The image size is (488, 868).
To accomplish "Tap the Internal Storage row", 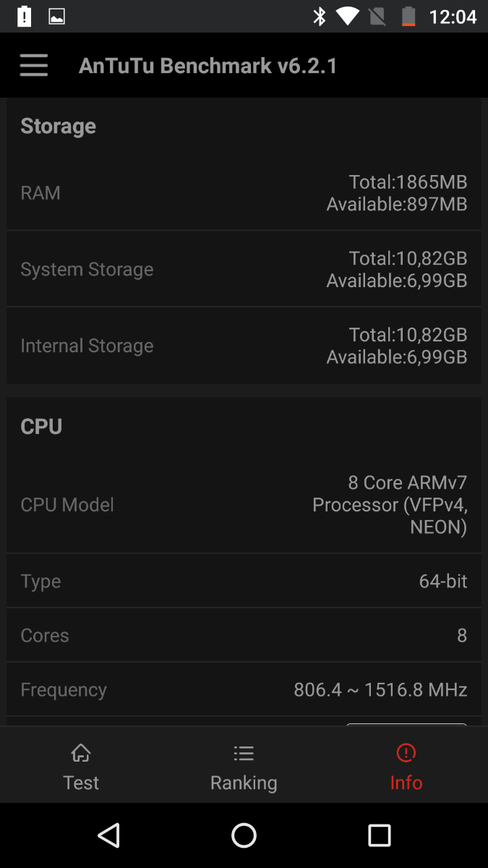I will (244, 346).
